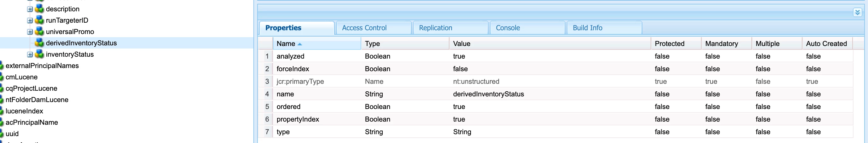Image resolution: width=868 pixels, height=143 pixels.
Task: Select the ntFolderDamLucene index node
Action: [x=37, y=100]
